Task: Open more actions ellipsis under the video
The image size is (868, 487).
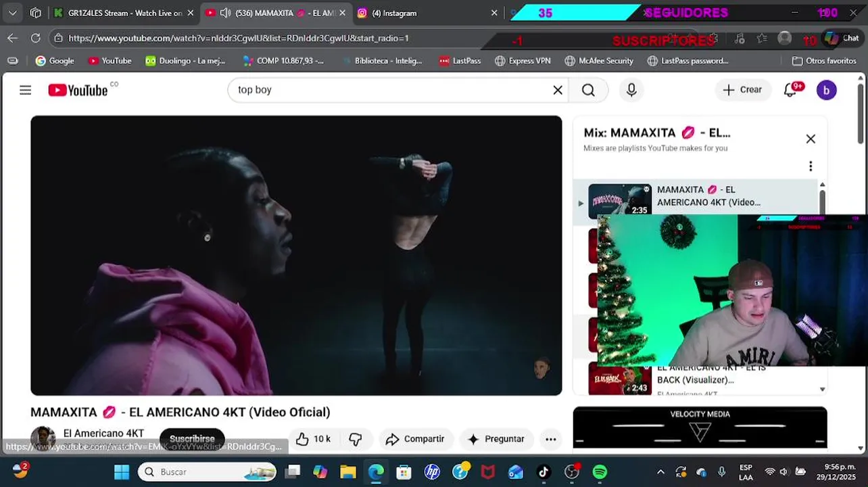Action: (551, 439)
